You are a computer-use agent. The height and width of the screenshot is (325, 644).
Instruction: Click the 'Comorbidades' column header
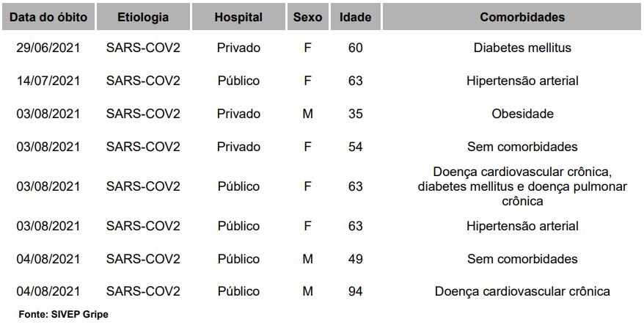(x=522, y=17)
